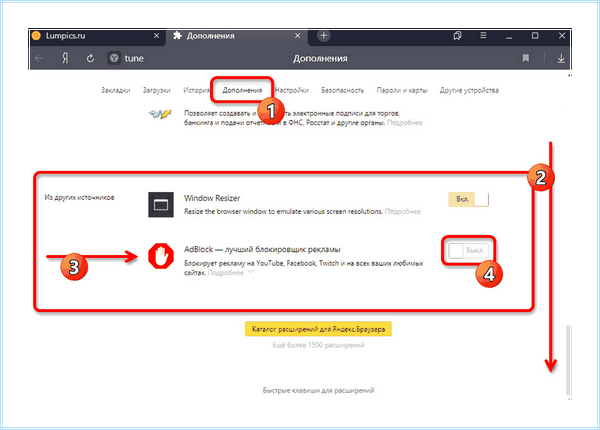The image size is (600, 430).
Task: Open downloads via arrow icon
Action: [x=561, y=58]
